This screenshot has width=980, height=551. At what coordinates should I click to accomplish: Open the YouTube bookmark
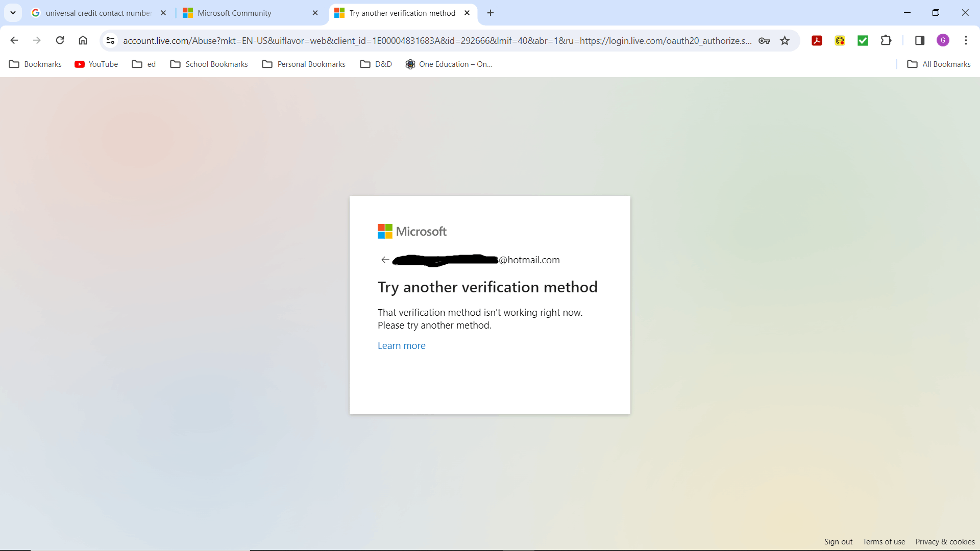[96, 64]
